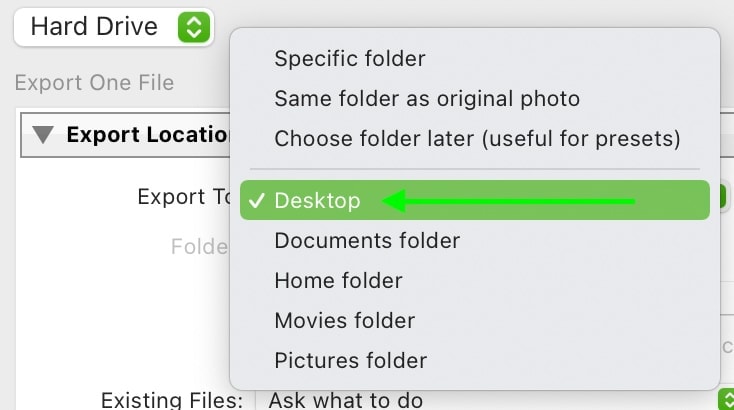Image resolution: width=734 pixels, height=410 pixels.
Task: Open the Existing Files Ask what to do dropdown
Action: tap(494, 401)
